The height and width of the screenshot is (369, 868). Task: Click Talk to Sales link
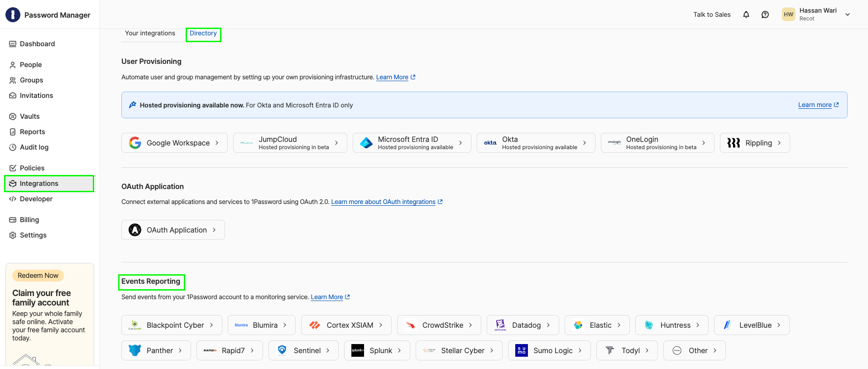click(712, 15)
